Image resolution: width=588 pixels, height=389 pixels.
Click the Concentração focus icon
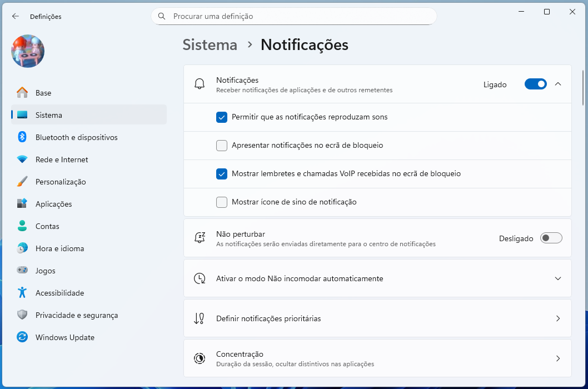(x=200, y=358)
